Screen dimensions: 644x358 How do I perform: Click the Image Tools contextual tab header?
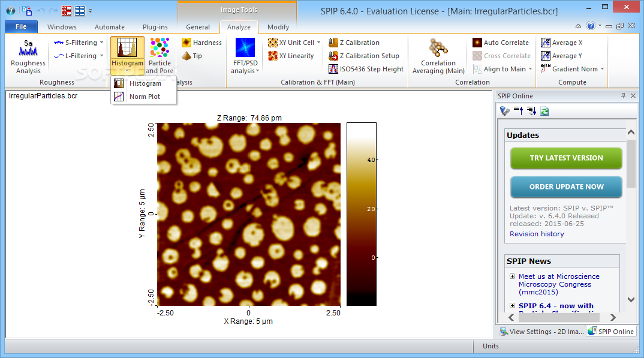(x=239, y=10)
